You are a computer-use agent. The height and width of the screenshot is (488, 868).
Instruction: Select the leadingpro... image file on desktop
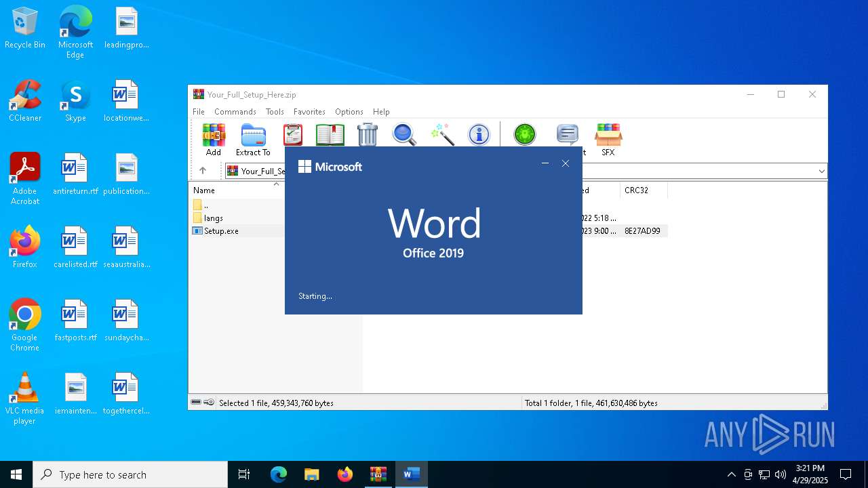point(126,28)
